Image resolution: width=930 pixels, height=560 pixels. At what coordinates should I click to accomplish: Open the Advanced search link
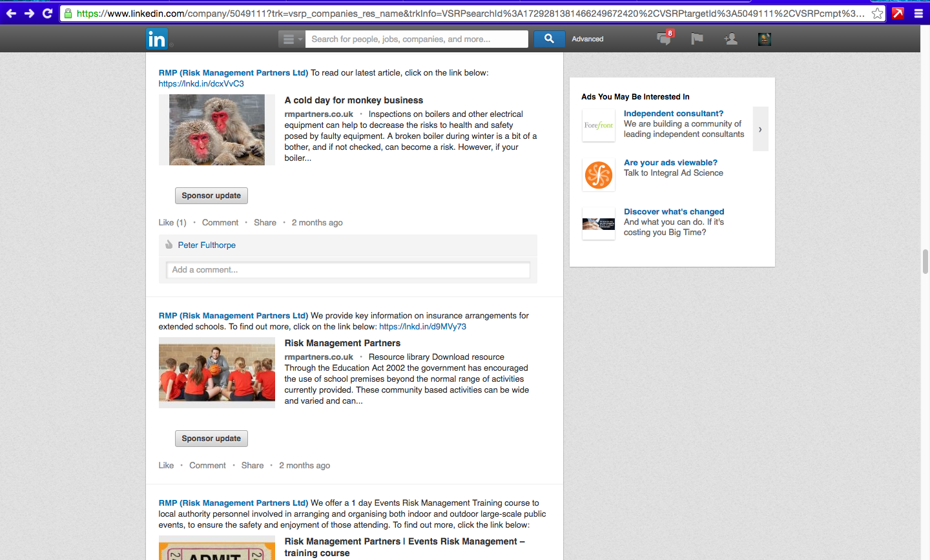[x=588, y=39]
